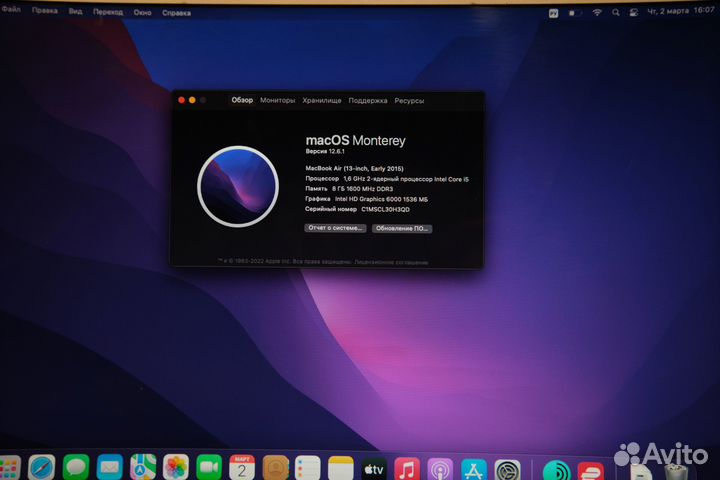
Task: Click the 1,6 GHz Intel Core i5 processor line
Action: tap(387, 179)
